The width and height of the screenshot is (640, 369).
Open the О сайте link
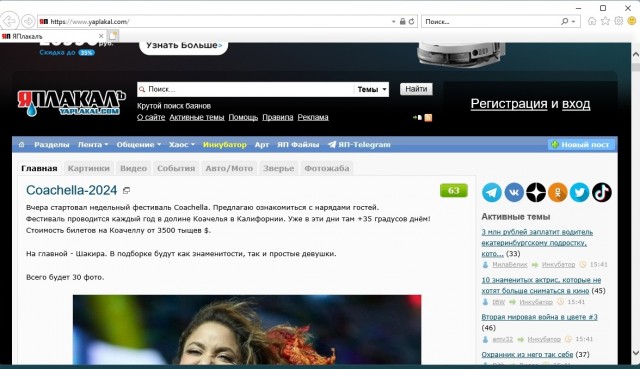click(151, 117)
